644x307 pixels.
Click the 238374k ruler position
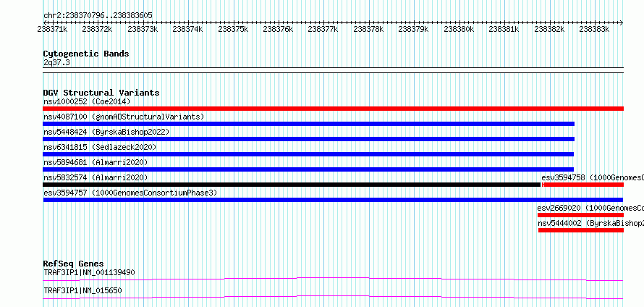pyautogui.click(x=187, y=29)
